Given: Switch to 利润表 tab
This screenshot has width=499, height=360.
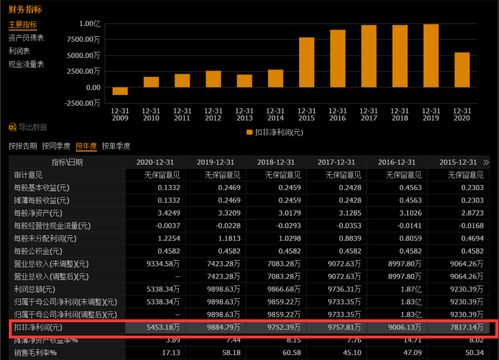Looking at the screenshot, I should (x=19, y=51).
